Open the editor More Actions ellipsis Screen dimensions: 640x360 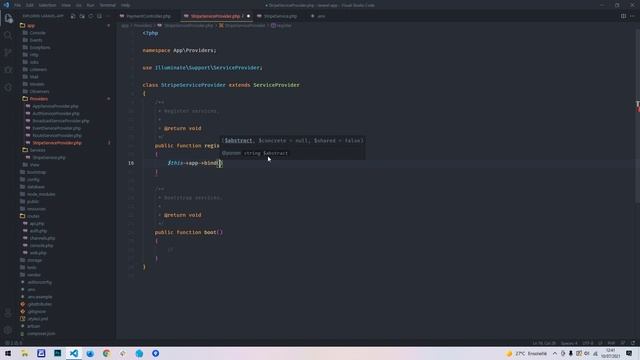[x=632, y=16]
